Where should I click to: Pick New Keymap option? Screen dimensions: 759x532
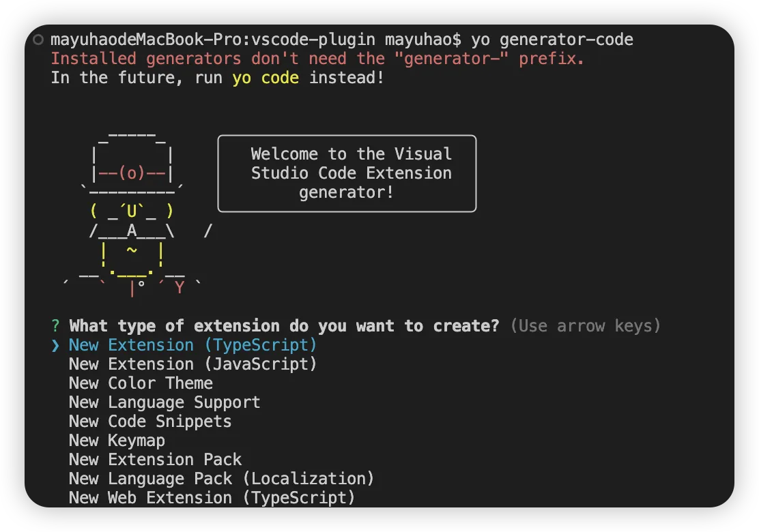coord(117,441)
